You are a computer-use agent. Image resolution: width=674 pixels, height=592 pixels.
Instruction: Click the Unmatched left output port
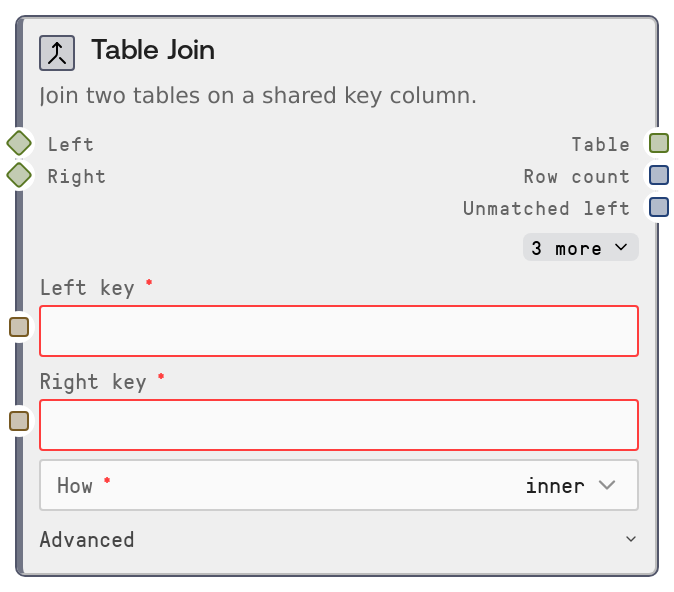tap(658, 207)
